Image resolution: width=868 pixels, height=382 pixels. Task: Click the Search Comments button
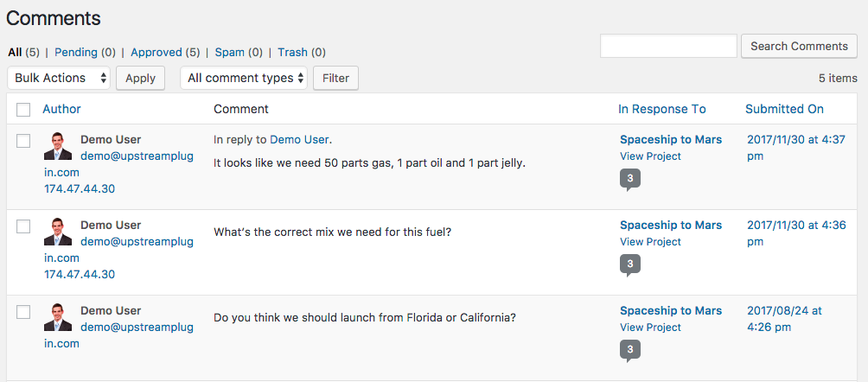click(x=799, y=47)
